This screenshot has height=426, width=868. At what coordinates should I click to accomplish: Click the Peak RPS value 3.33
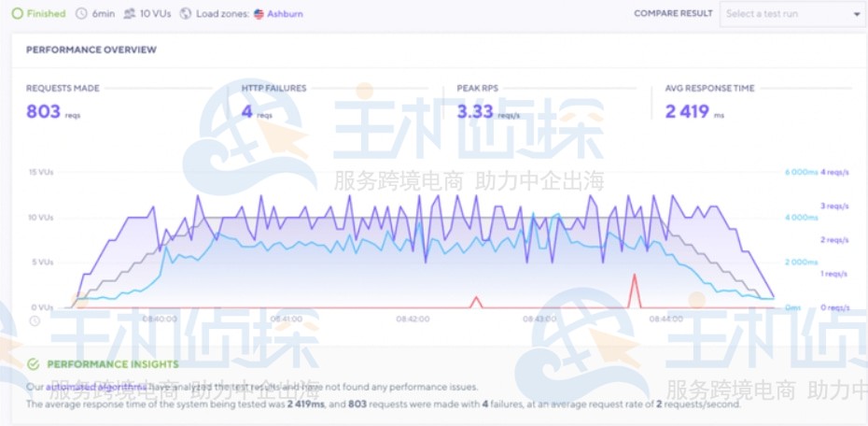pyautogui.click(x=474, y=112)
